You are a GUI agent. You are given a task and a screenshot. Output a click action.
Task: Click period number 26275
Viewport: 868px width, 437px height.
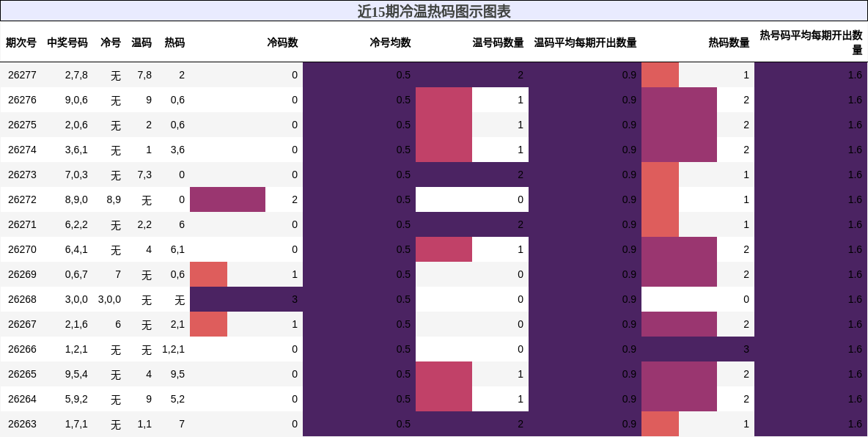[22, 125]
